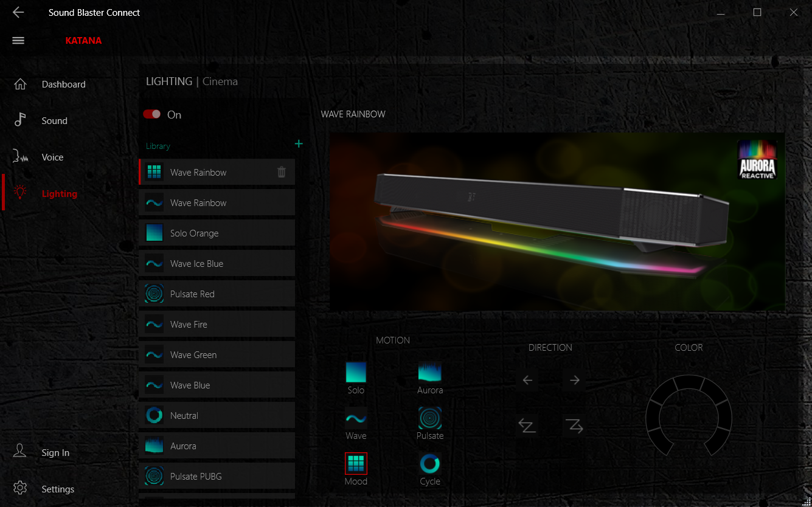Select the Wave motion icon
Image resolution: width=812 pixels, height=507 pixels.
356,418
